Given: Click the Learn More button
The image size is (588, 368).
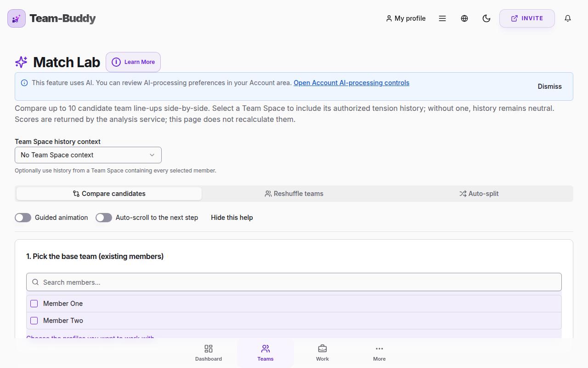Looking at the screenshot, I should (133, 62).
